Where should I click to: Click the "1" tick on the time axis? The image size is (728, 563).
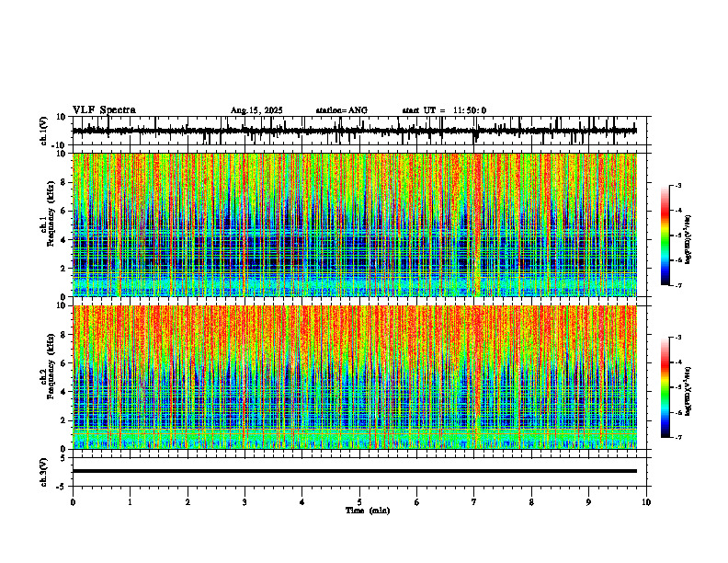[130, 502]
